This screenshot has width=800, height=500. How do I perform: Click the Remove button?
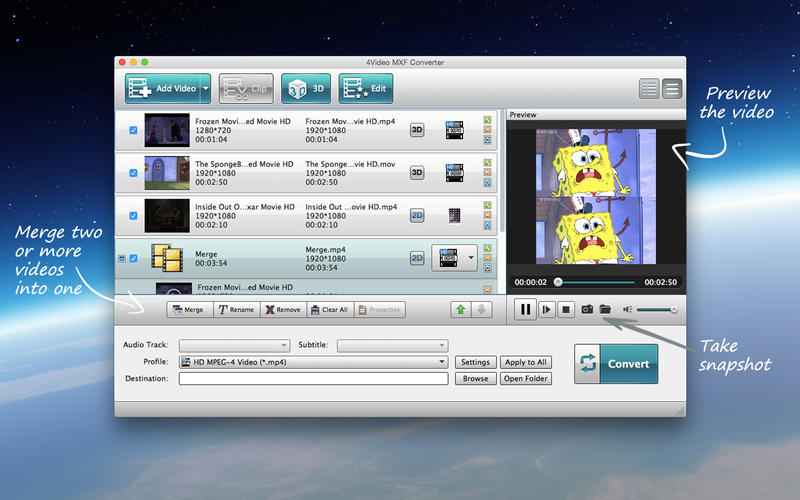click(x=283, y=310)
